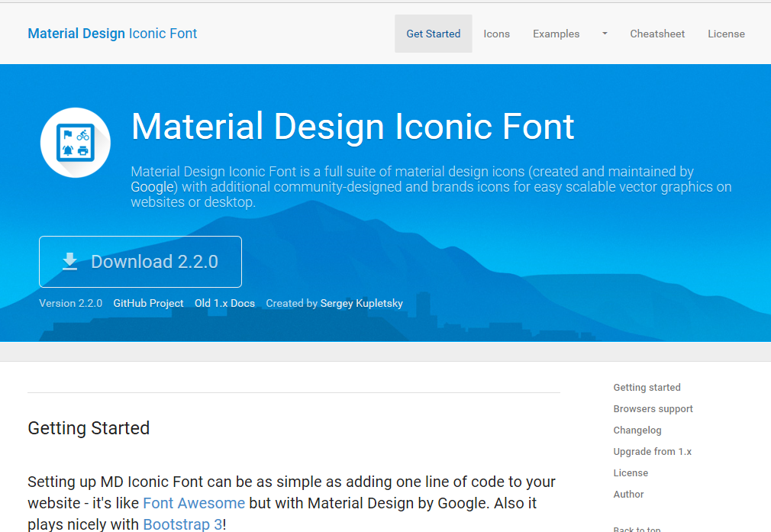This screenshot has width=771, height=532.
Task: Click the Getting Started section heading
Action: click(x=89, y=428)
